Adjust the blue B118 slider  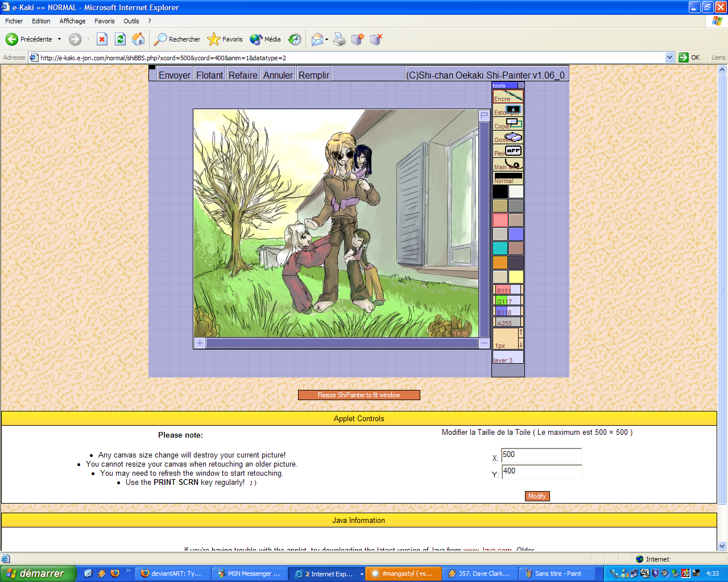coord(508,311)
